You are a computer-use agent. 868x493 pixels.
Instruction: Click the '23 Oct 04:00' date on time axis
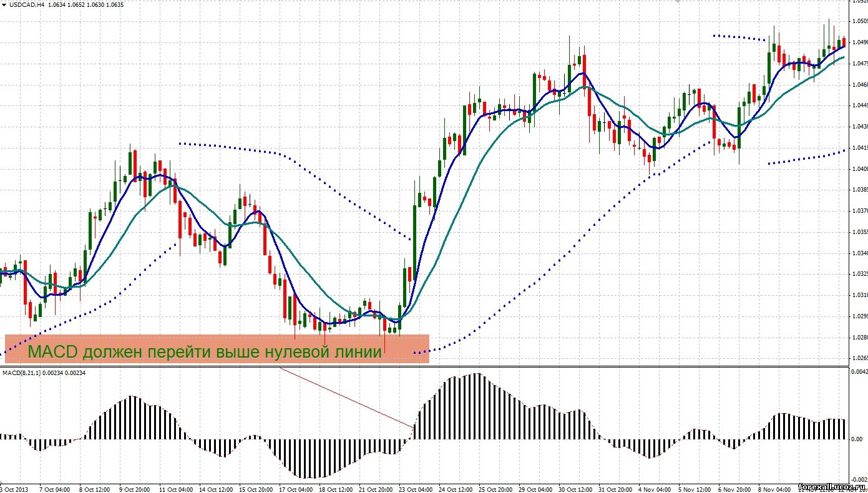tap(417, 489)
